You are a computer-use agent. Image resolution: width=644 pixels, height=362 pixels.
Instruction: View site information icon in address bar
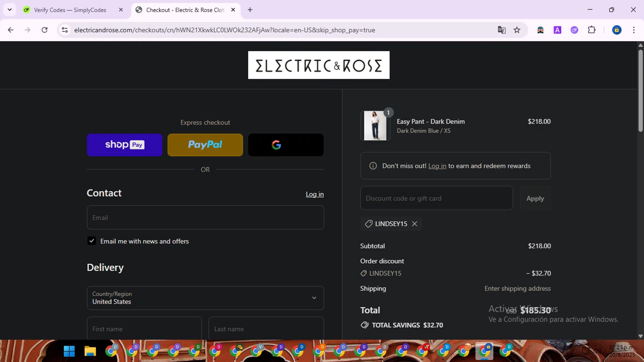tap(65, 30)
